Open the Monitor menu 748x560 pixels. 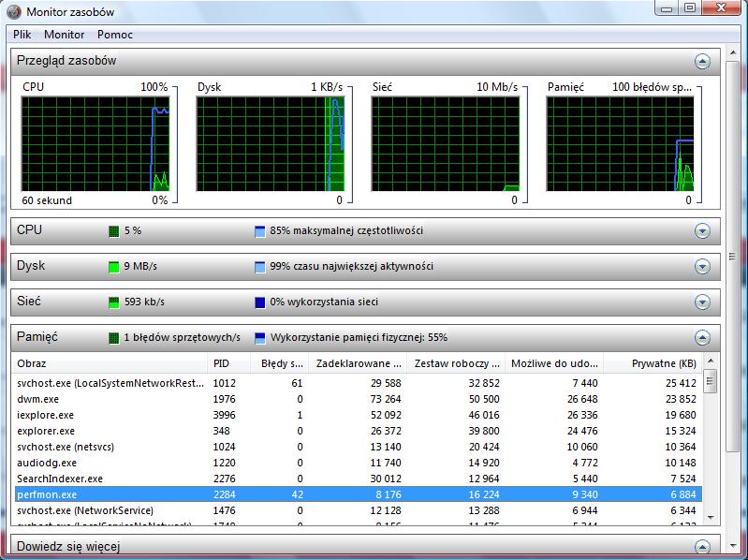(x=64, y=35)
